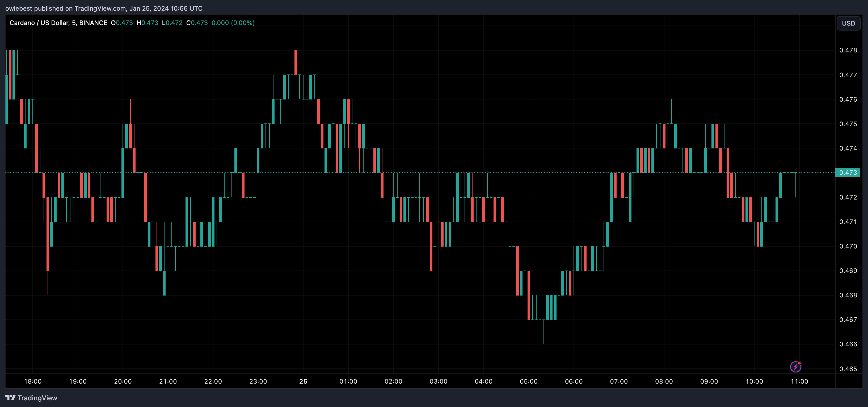Click the 0.465 price axis label
This screenshot has width=868, height=407.
[x=848, y=369]
